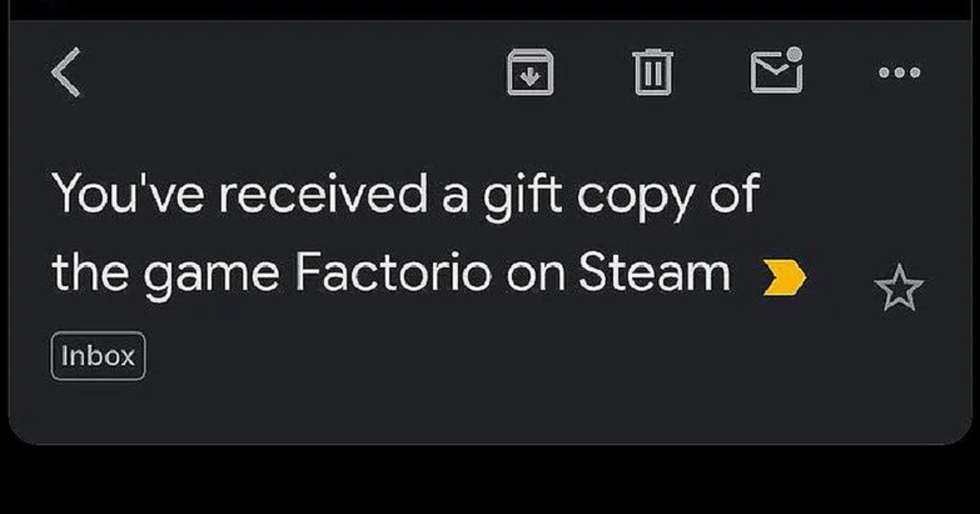
Task: Select the Inbox tag below the subject
Action: pos(98,354)
